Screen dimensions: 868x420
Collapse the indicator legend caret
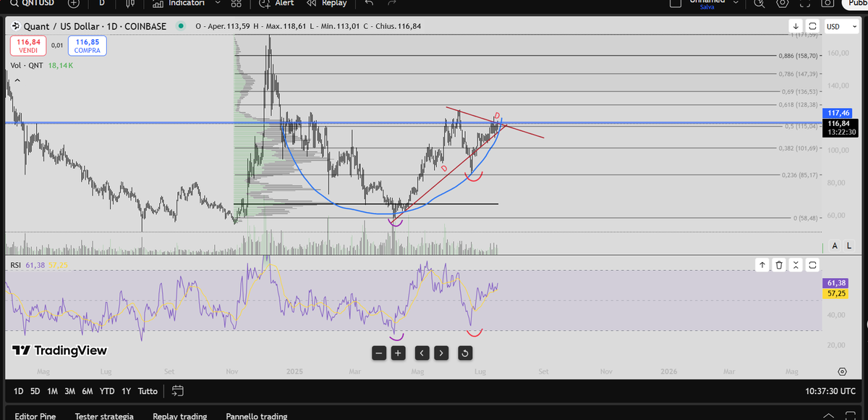pos(17,80)
